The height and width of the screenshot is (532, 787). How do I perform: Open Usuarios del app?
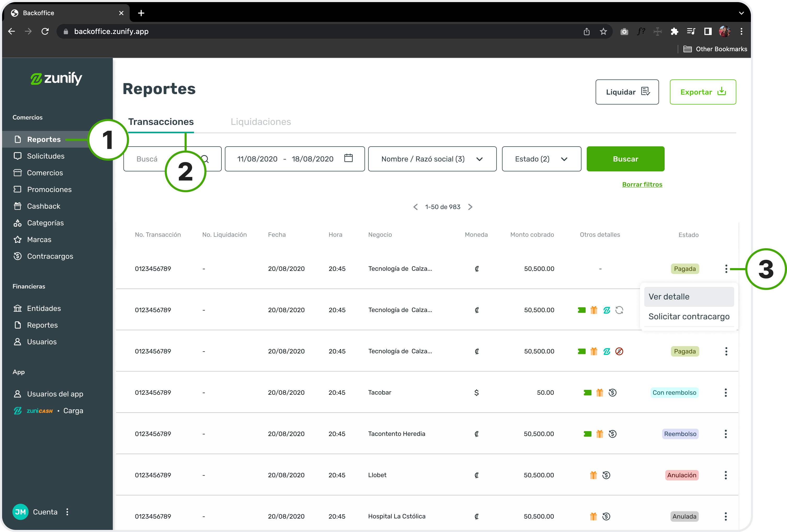55,394
